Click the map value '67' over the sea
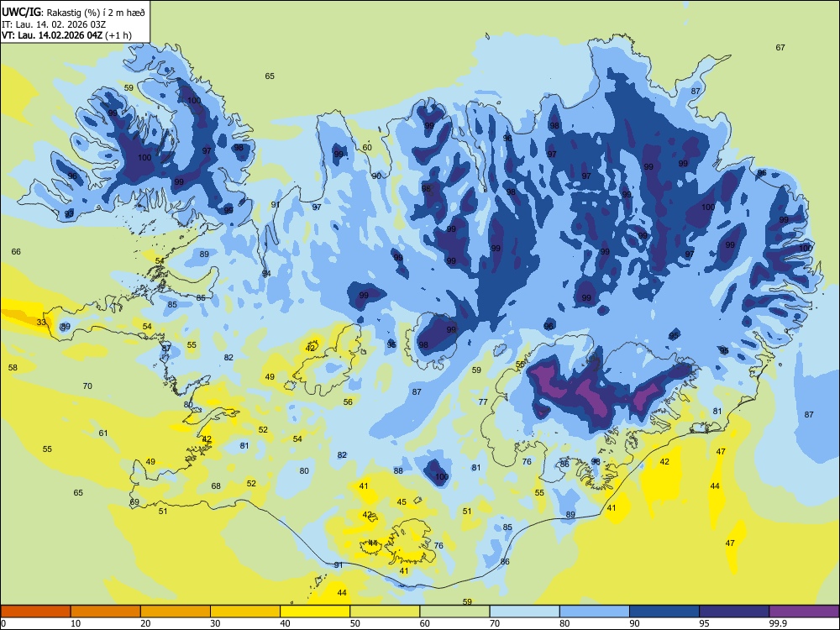The width and height of the screenshot is (840, 630). tap(780, 47)
